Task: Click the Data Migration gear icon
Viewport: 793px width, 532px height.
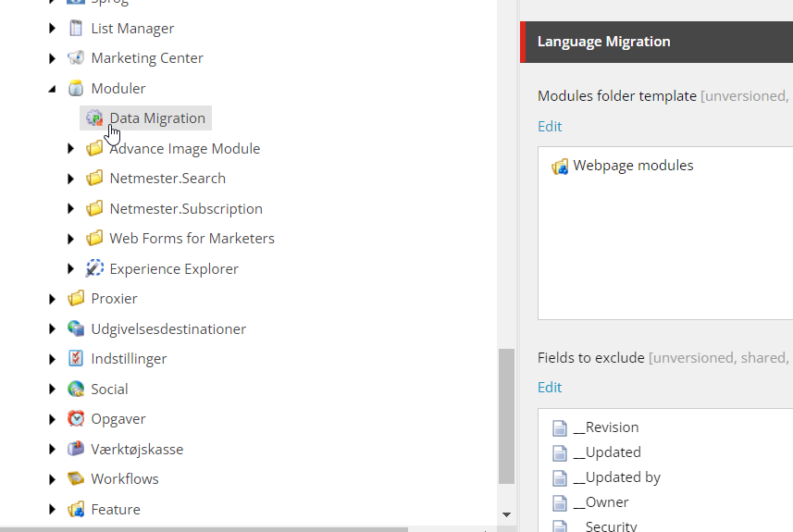Action: click(x=93, y=118)
